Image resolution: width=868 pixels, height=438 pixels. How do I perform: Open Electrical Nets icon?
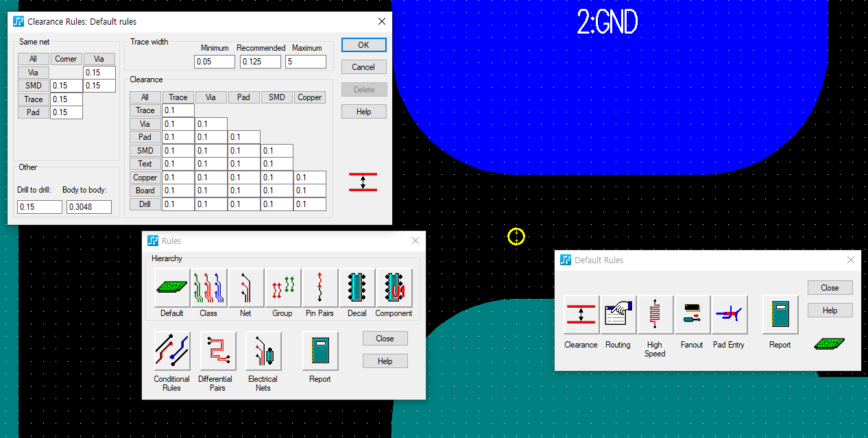tap(263, 352)
